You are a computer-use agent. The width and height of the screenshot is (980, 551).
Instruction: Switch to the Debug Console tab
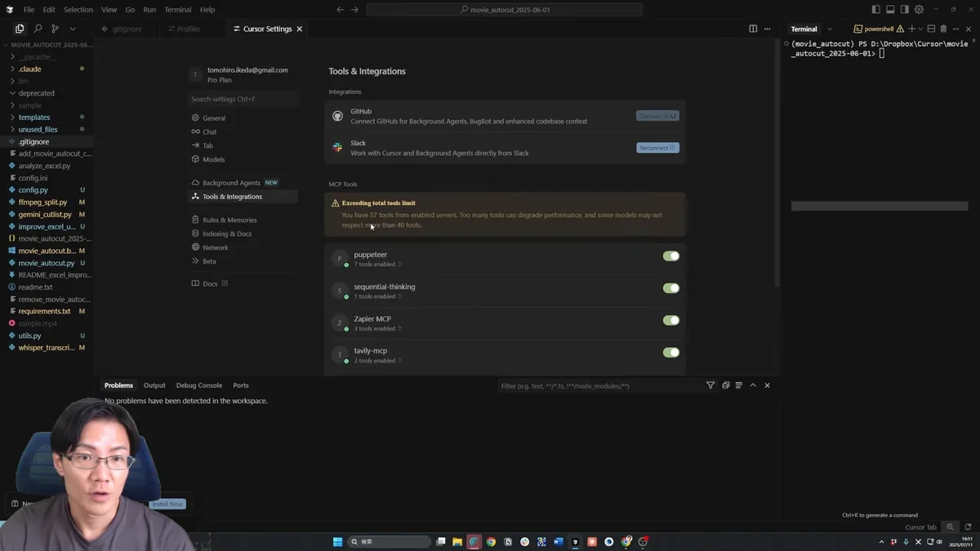coord(199,385)
